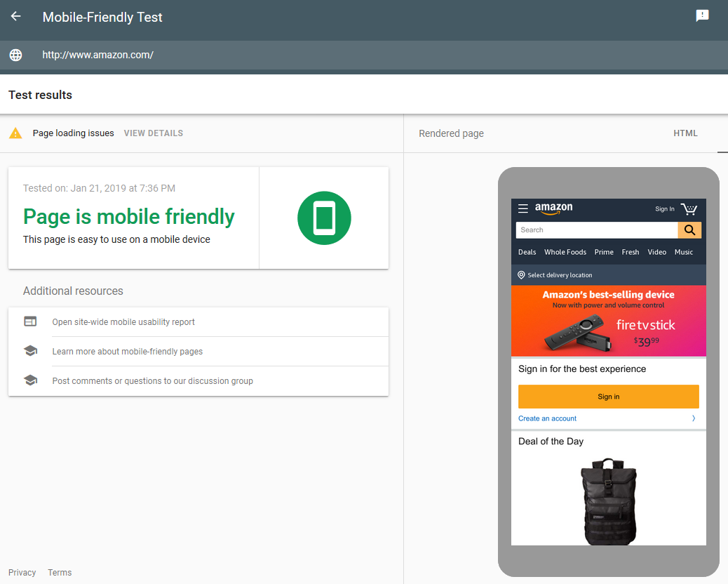This screenshot has width=728, height=584.
Task: Click the Additional resources heading
Action: tap(73, 291)
